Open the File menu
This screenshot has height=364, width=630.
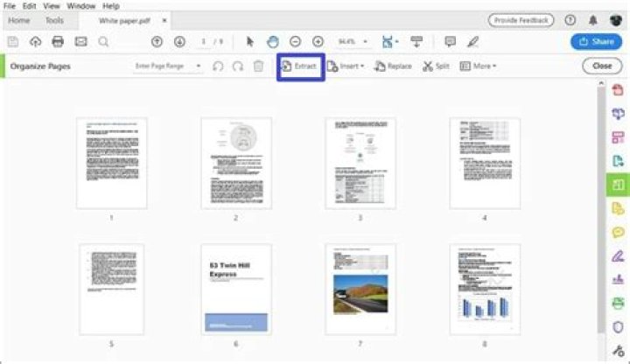click(10, 6)
